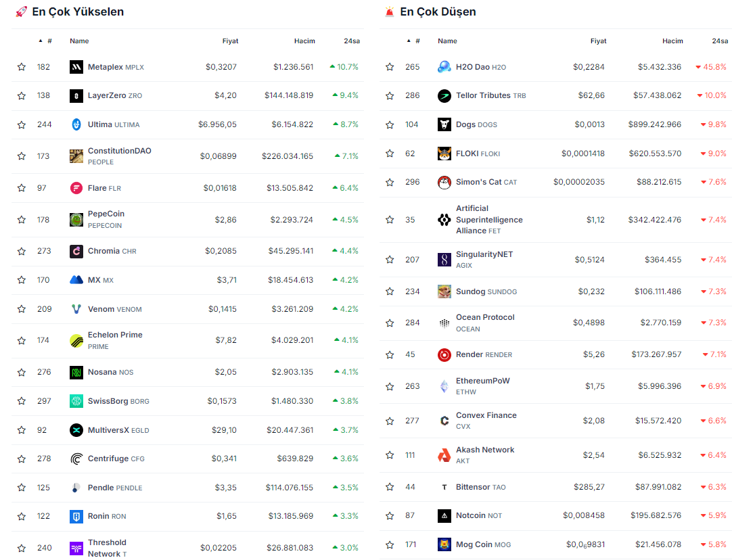The width and height of the screenshot is (755, 560).
Task: Click the Flare coin logo
Action: 76,188
